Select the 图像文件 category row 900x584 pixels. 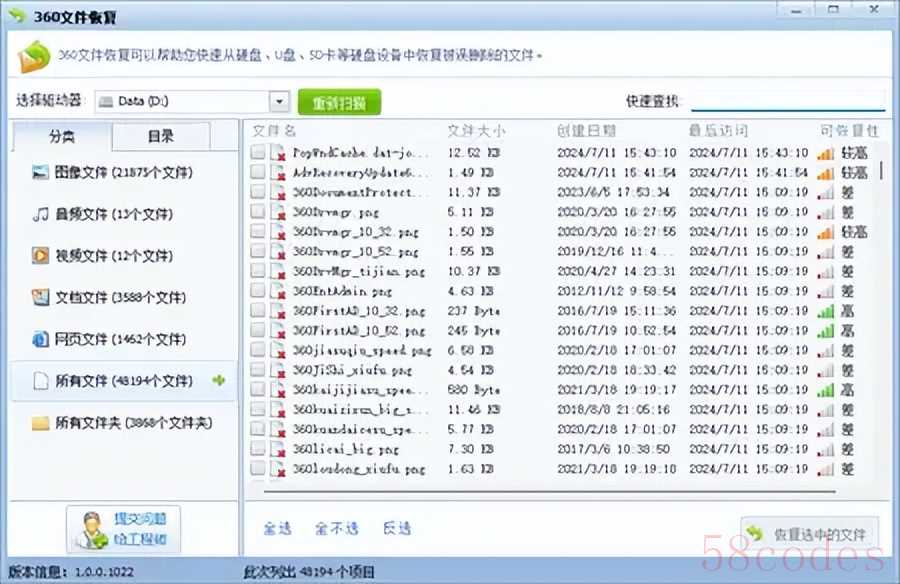pyautogui.click(x=123, y=172)
